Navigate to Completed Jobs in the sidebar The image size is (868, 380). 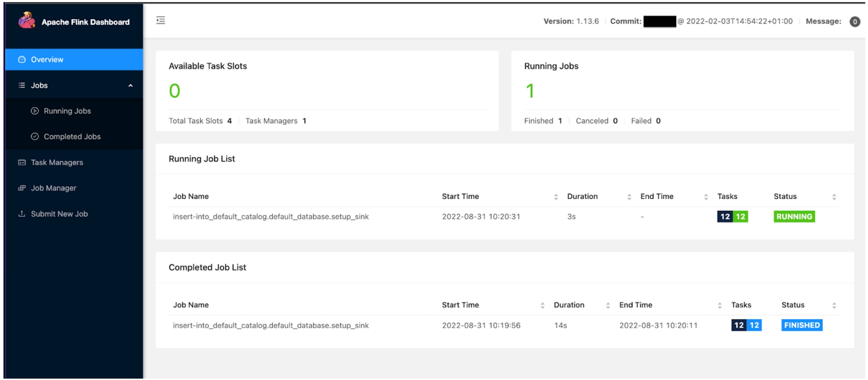72,137
